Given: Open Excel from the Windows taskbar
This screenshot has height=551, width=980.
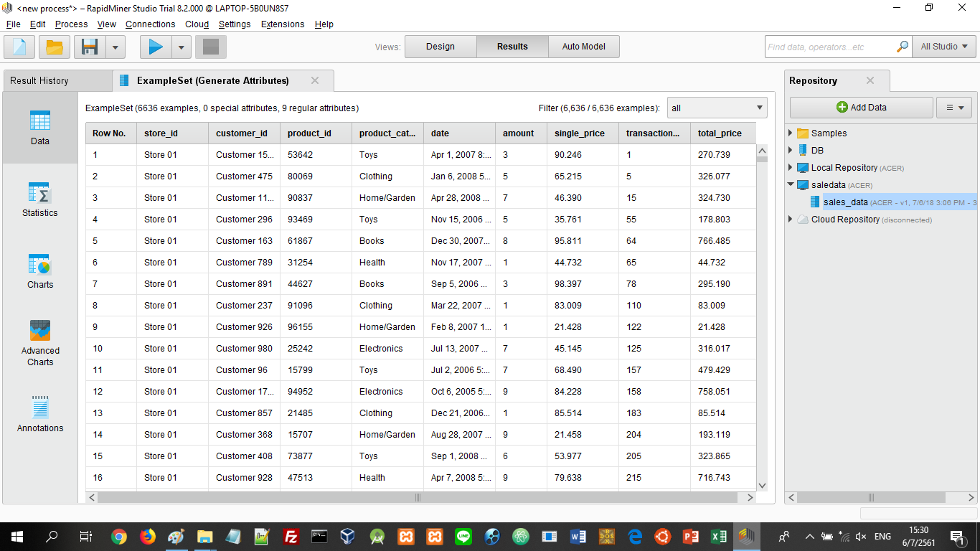Looking at the screenshot, I should coord(718,536).
